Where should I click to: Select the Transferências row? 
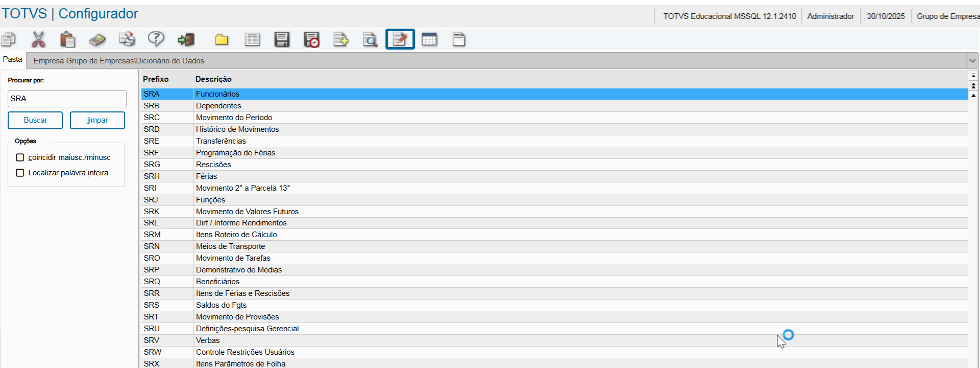point(554,141)
